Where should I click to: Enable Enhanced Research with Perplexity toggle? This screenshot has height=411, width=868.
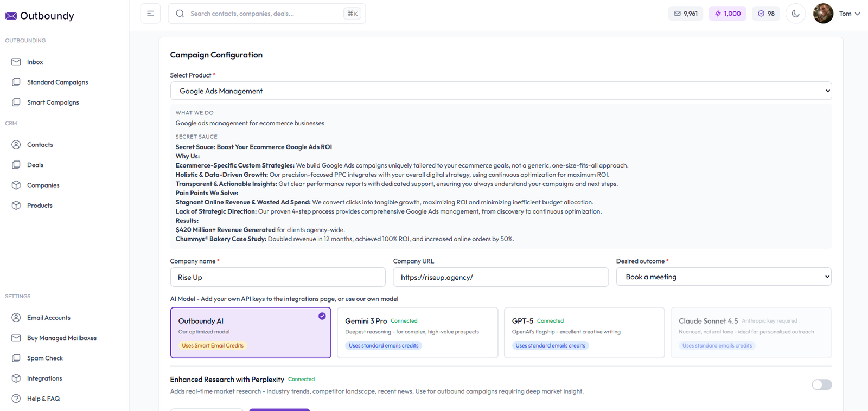click(821, 384)
